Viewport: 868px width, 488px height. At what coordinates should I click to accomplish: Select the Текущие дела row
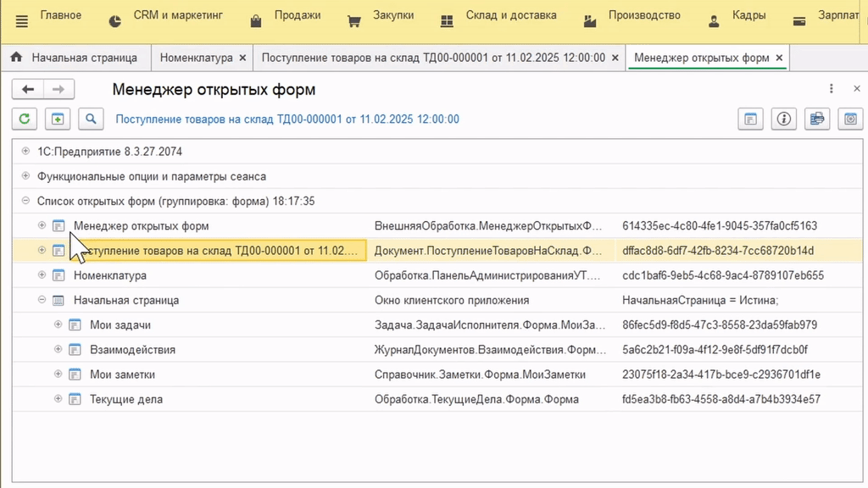click(x=437, y=399)
